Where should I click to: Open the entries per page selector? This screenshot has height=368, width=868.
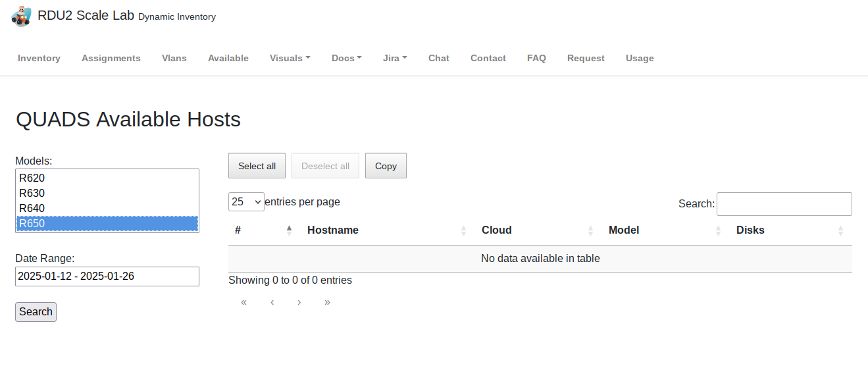click(x=246, y=202)
